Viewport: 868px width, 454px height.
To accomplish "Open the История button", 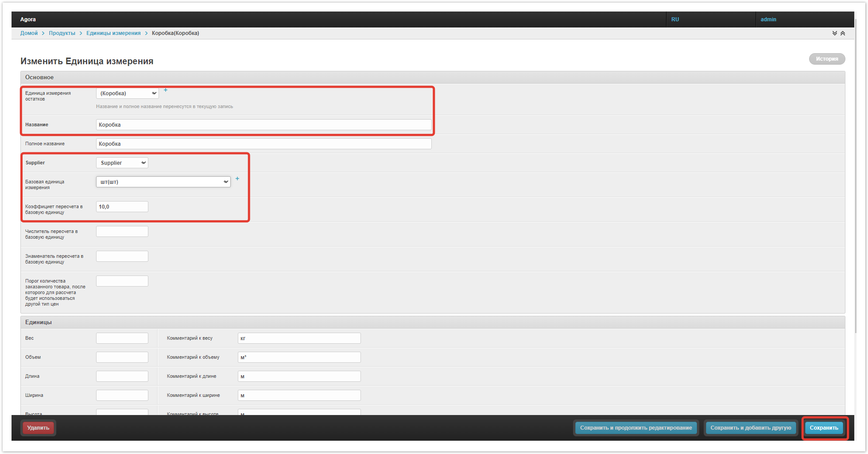I will (x=827, y=59).
